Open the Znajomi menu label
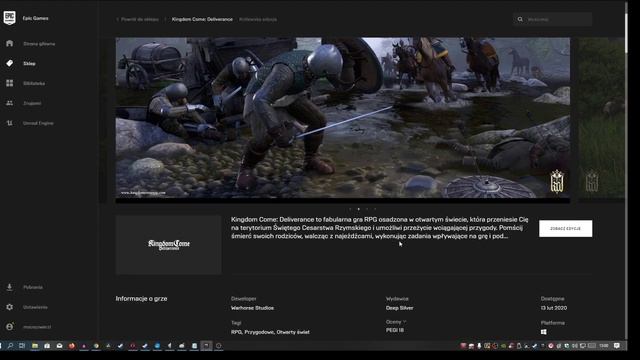This screenshot has width=640, height=360. pyautogui.click(x=32, y=103)
